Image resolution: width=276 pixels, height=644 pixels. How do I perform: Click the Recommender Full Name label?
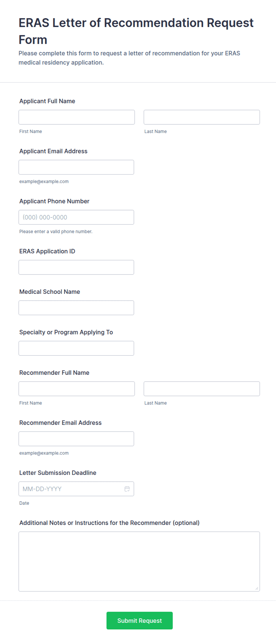[54, 373]
